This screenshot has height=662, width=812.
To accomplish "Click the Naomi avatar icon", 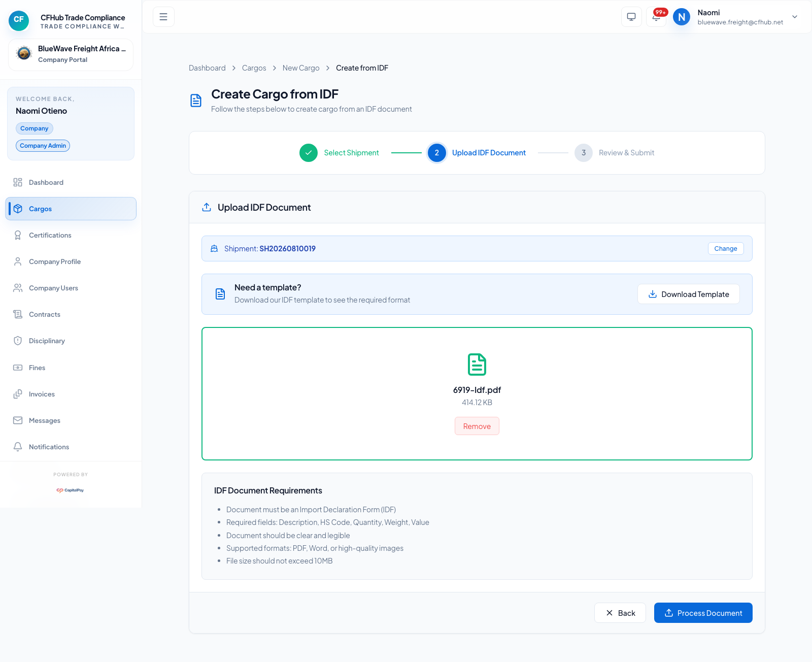I will 682,17.
